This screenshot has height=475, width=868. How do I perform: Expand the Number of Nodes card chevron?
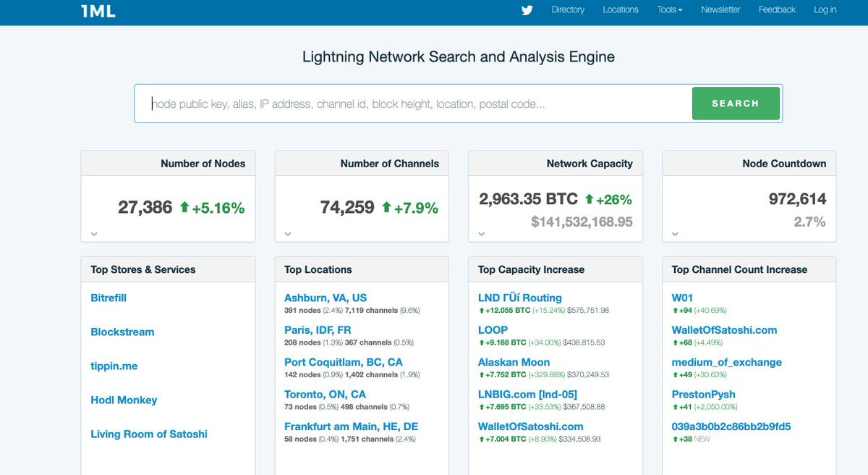click(94, 234)
